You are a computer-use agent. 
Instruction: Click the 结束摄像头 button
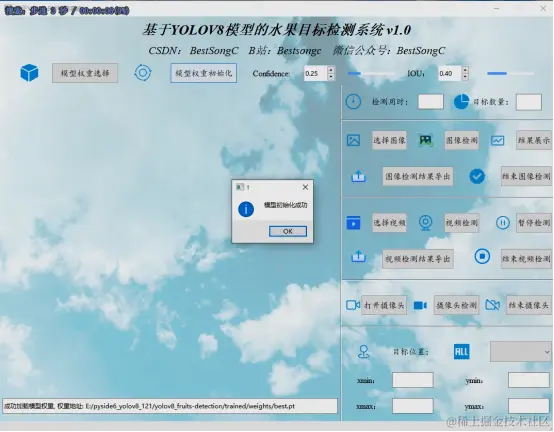point(529,305)
